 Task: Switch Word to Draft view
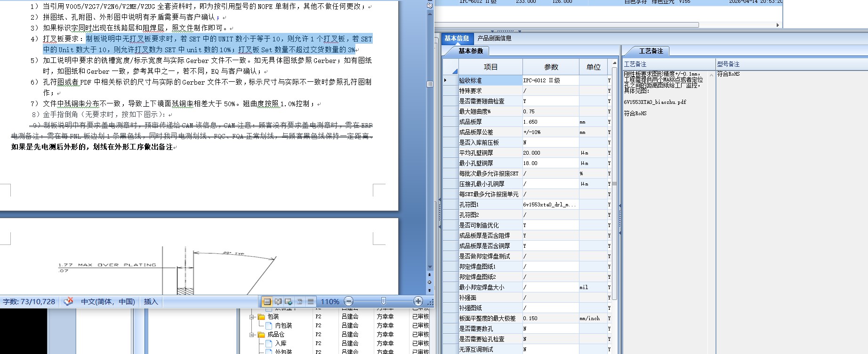[310, 301]
